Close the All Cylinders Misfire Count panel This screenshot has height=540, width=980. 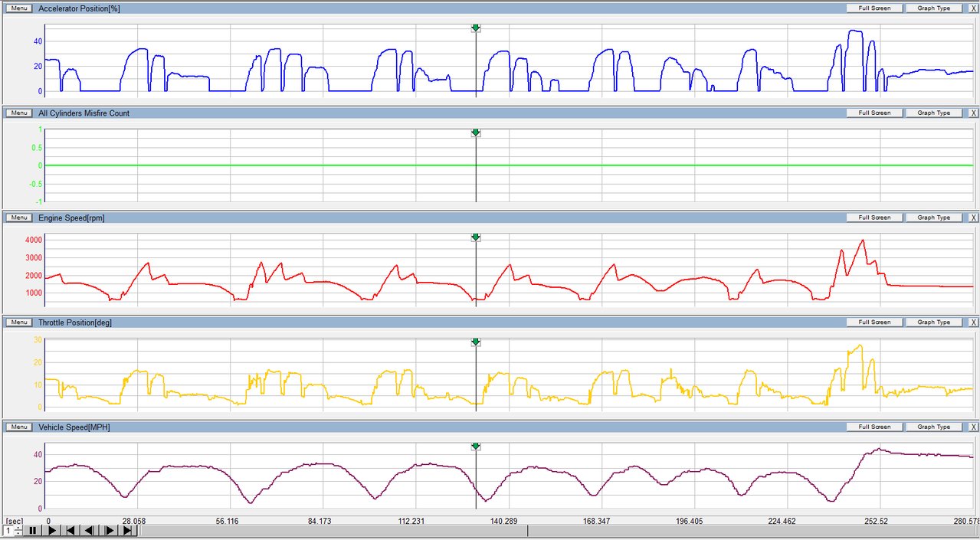pyautogui.click(x=973, y=113)
